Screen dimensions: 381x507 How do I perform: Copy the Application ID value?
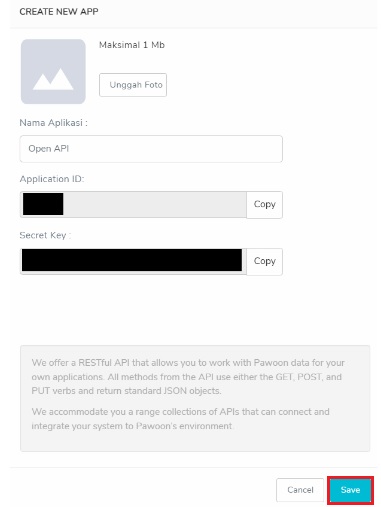coord(264,204)
